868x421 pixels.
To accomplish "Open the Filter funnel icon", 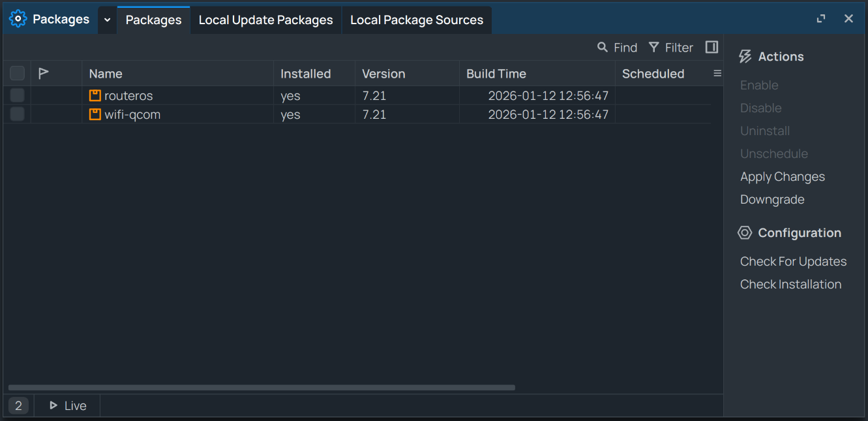I will [x=654, y=48].
